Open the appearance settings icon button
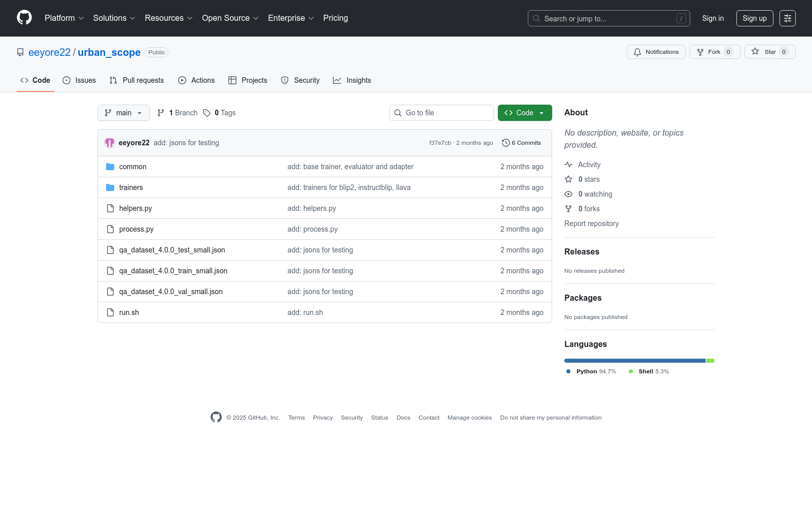The image size is (812, 508). click(x=788, y=18)
